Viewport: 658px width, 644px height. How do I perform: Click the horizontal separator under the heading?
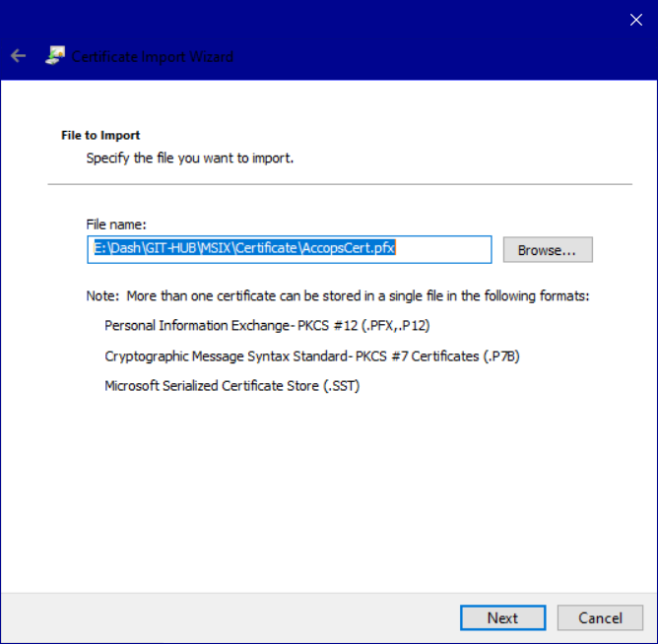click(339, 184)
